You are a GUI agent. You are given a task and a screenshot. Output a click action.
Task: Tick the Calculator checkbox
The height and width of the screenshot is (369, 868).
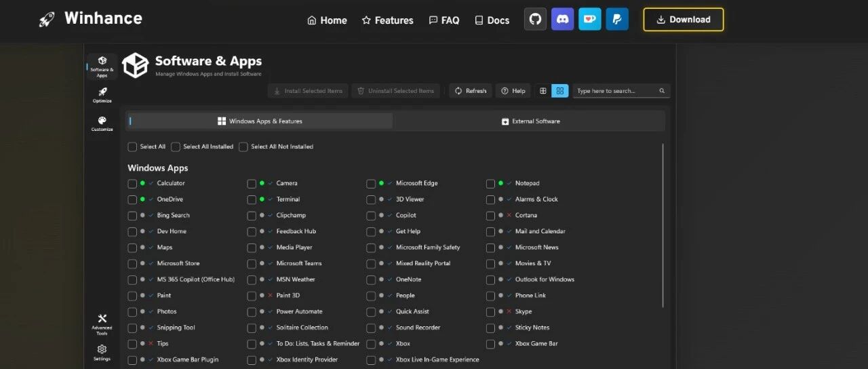(132, 184)
